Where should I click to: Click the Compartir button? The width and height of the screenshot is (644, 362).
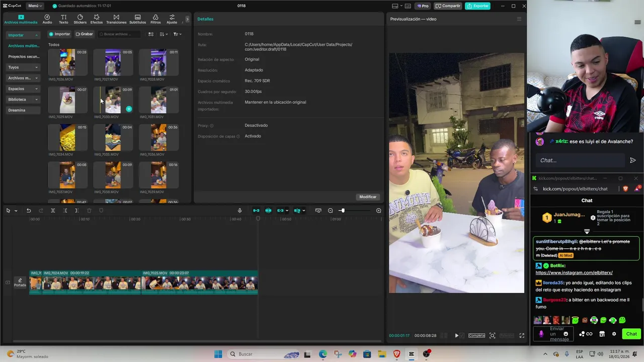448,6
